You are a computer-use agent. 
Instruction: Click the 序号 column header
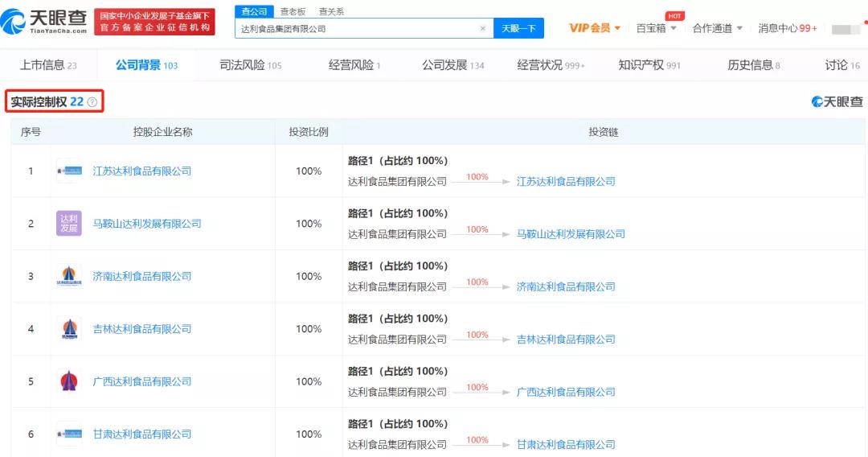[x=31, y=132]
